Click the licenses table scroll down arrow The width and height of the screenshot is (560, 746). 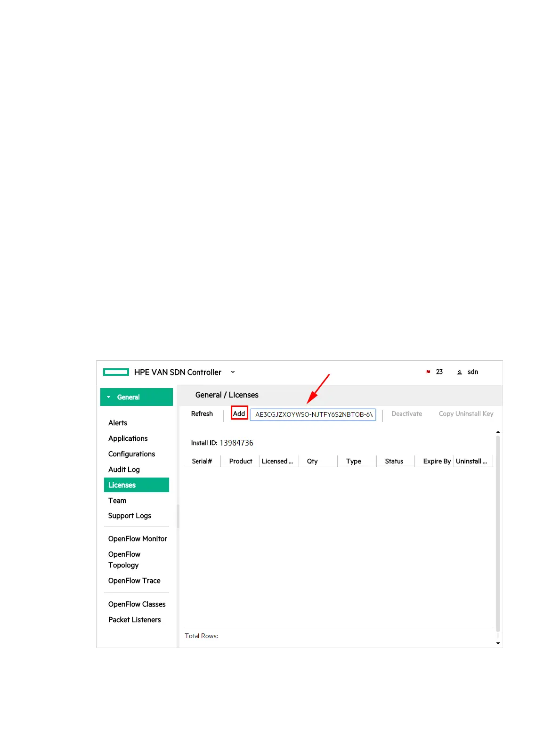click(498, 643)
